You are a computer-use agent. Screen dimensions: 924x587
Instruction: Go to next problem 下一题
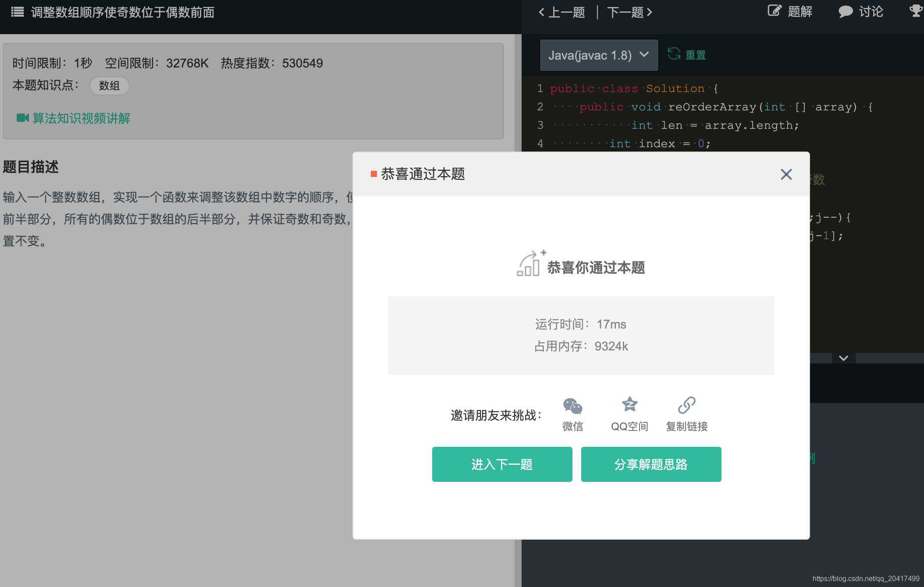pyautogui.click(x=630, y=12)
